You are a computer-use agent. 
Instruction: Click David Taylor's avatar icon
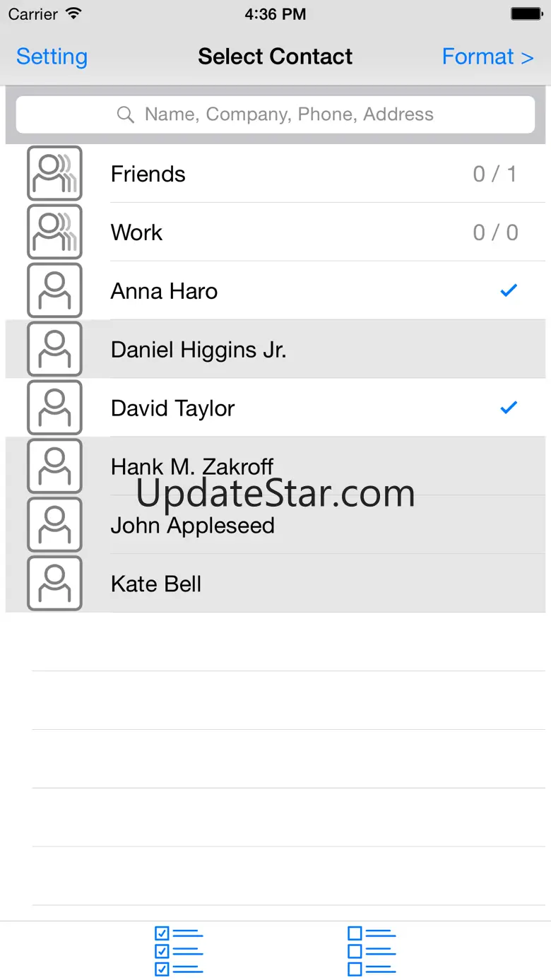click(x=54, y=408)
